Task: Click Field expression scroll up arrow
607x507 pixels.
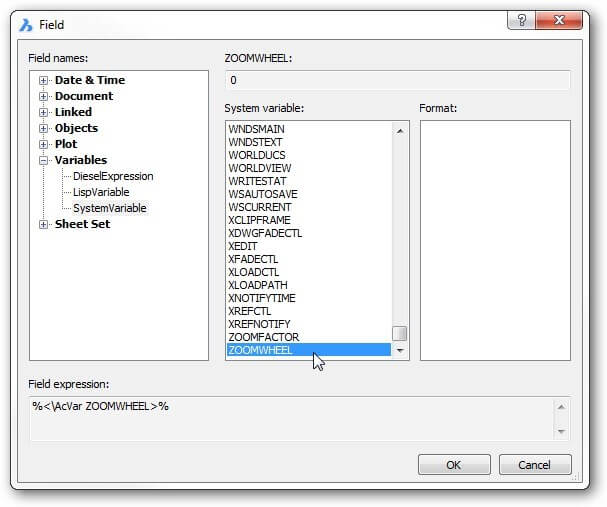Action: tap(561, 407)
